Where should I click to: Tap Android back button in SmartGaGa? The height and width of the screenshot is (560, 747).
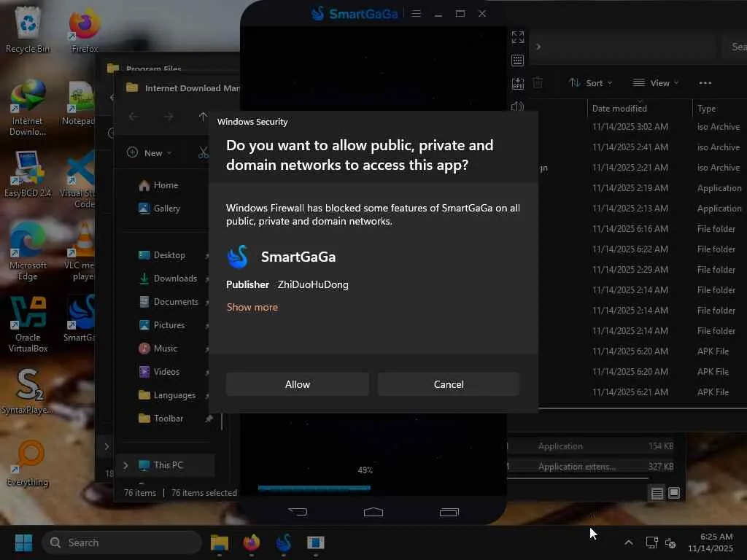(298, 512)
